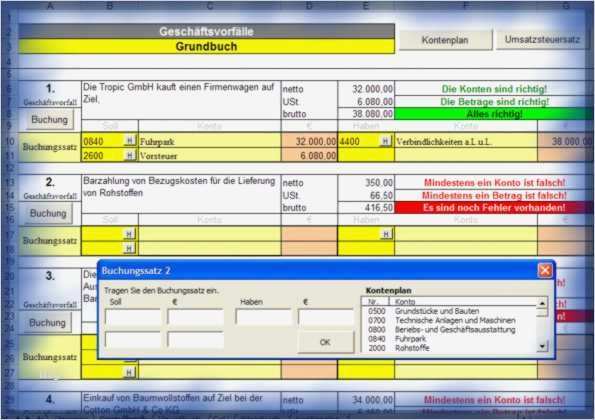Image resolution: width=595 pixels, height=420 pixels.
Task: Click the Haben H helper in row 17
Action: coord(386,234)
